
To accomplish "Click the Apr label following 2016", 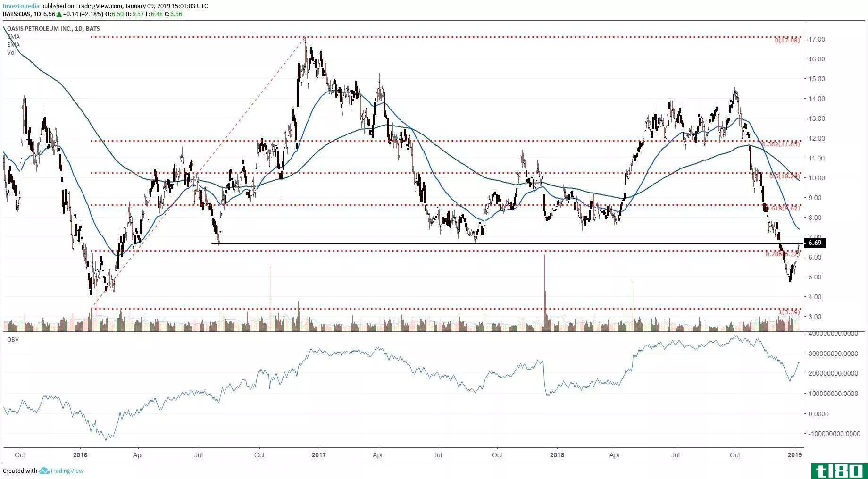I will (138, 455).
